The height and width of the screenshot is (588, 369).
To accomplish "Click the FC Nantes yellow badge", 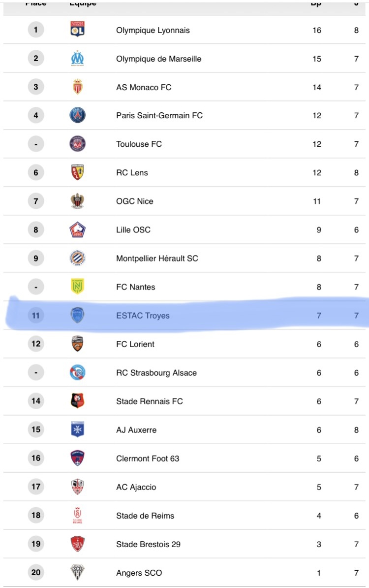I will [x=78, y=287].
